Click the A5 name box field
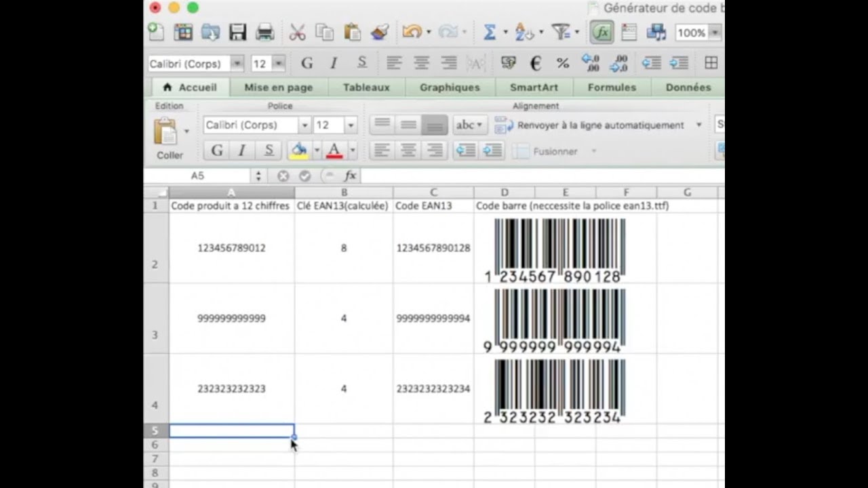The width and height of the screenshot is (868, 488). (x=197, y=176)
